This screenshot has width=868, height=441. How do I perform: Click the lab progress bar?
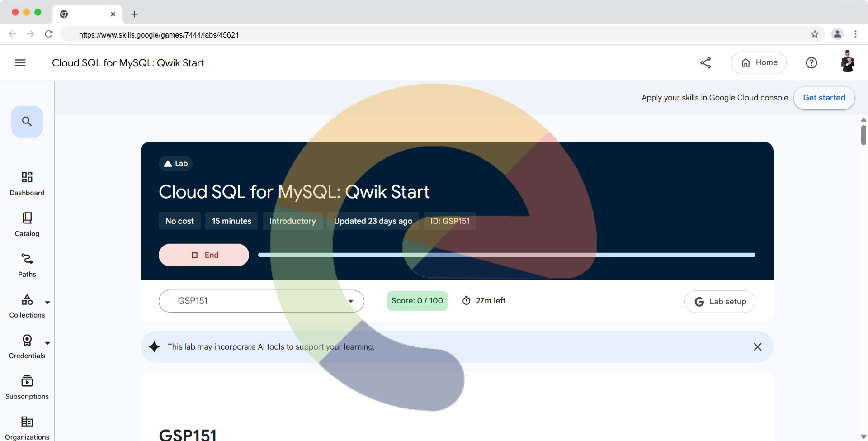[506, 255]
